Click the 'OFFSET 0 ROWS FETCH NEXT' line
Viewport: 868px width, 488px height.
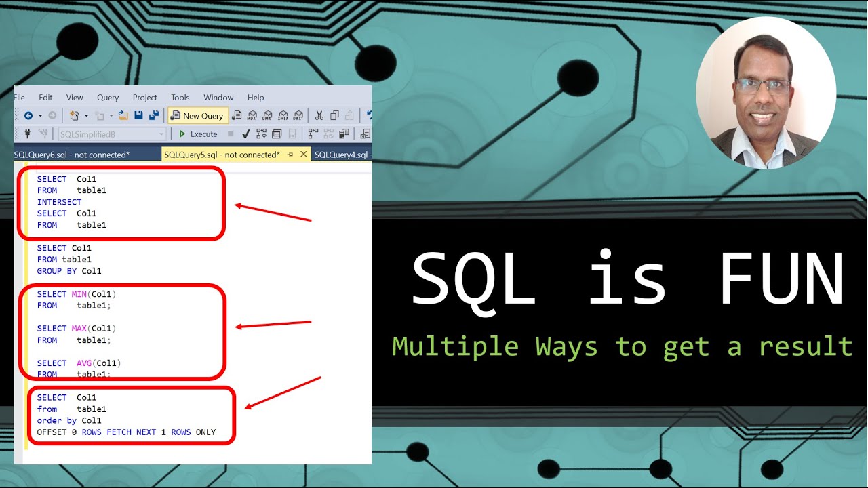[126, 432]
